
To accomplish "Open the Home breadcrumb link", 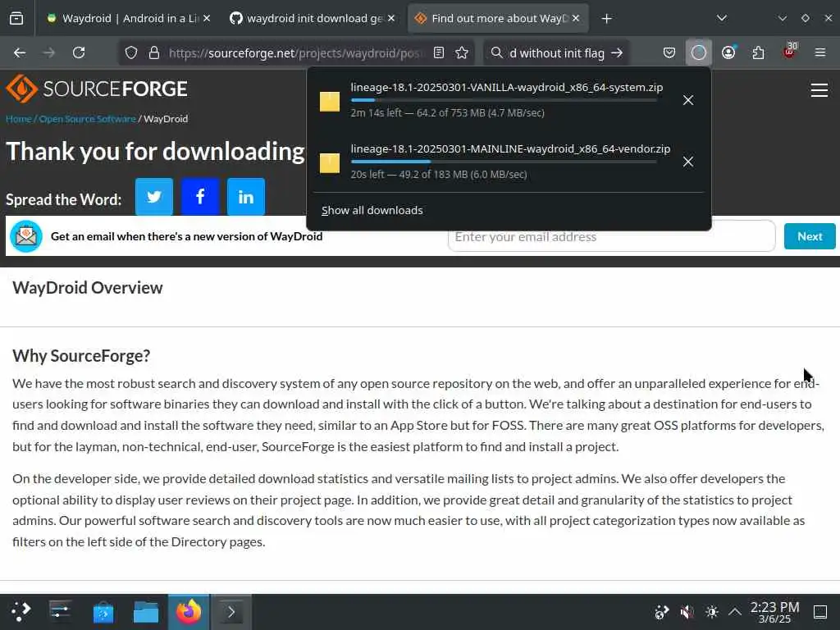I will [19, 119].
